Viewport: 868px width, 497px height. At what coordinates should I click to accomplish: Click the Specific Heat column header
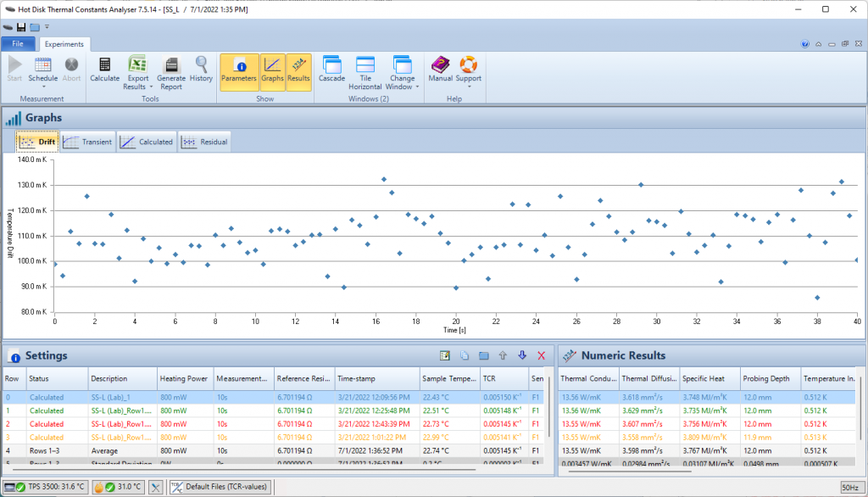(x=709, y=379)
